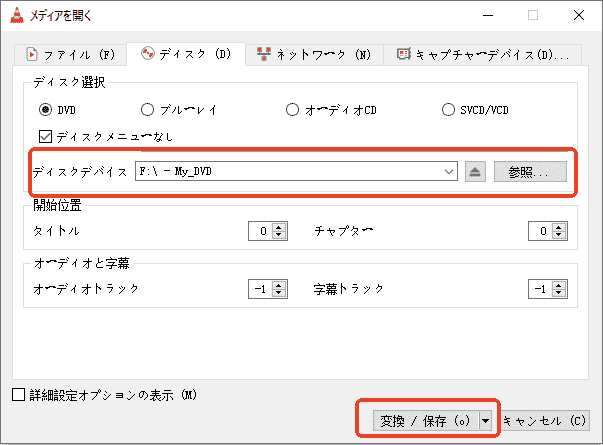Open the キャプチャーデバイス (D) tab
Screen dimensions: 603x445
pyautogui.click(x=483, y=55)
